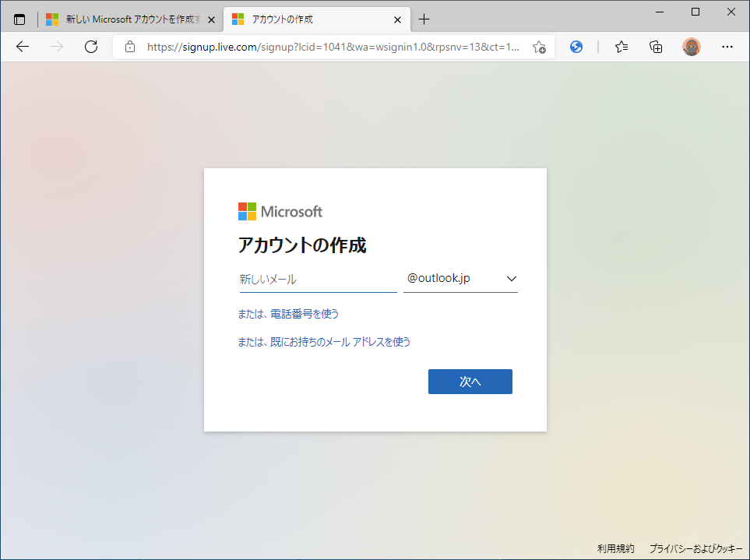The height and width of the screenshot is (560, 750).
Task: Open the blue globe extension icon
Action: click(x=576, y=47)
